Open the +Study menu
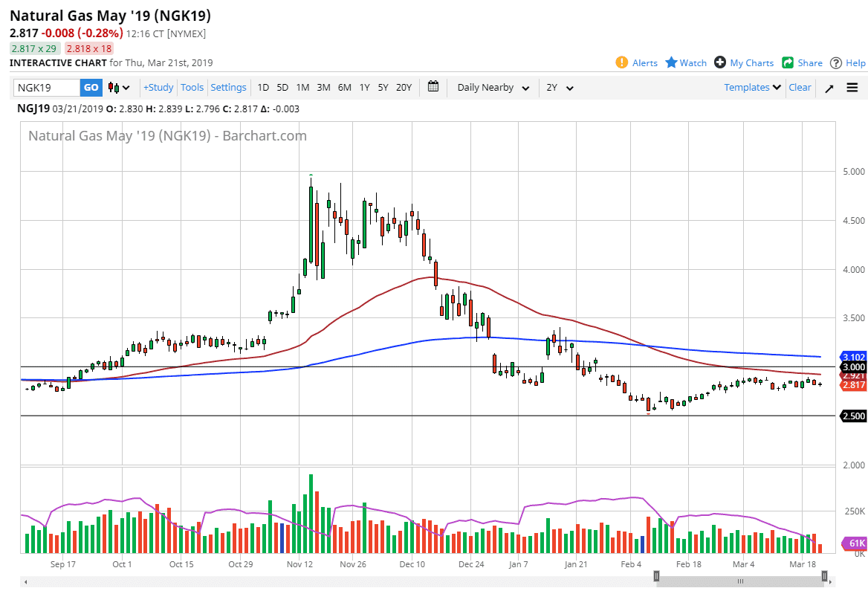This screenshot has height=591, width=868. point(158,88)
